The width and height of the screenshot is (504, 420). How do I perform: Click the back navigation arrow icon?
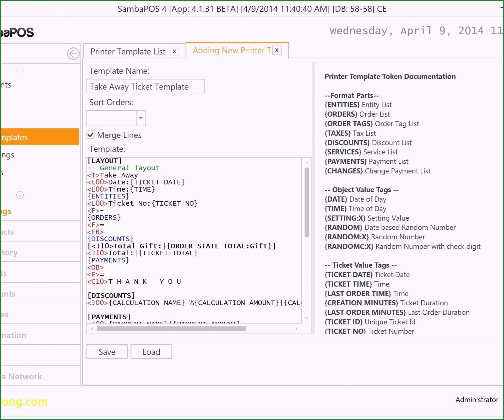tap(74, 54)
